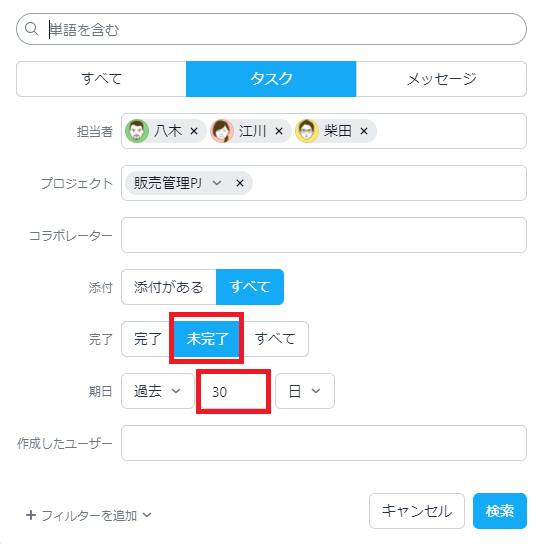Open the フィルターを追加 menu

tap(89, 516)
